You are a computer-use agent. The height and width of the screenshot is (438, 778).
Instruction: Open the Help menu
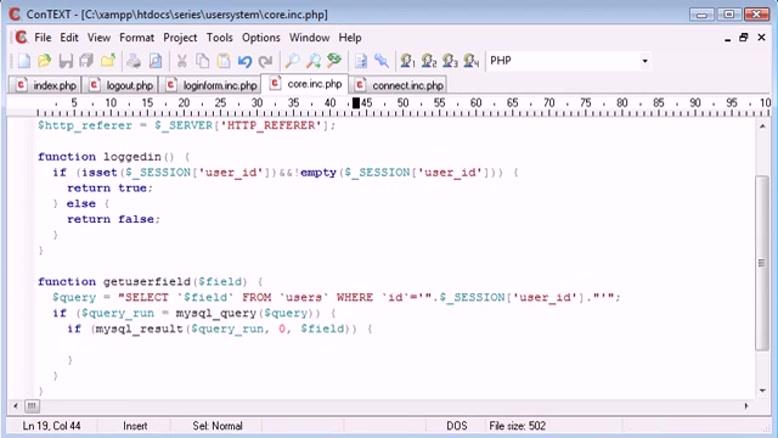tap(350, 38)
